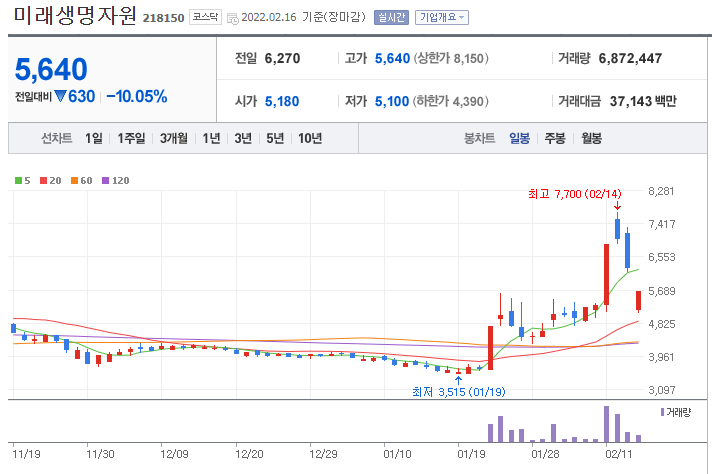Click the trade amount 37,143 백만
The height and width of the screenshot is (474, 712).
pyautogui.click(x=643, y=101)
